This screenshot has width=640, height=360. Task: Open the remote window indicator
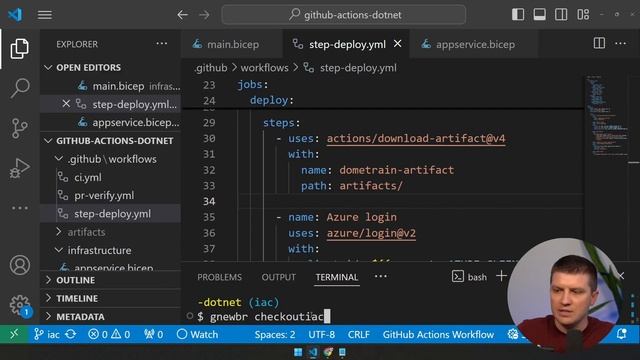coord(14,334)
